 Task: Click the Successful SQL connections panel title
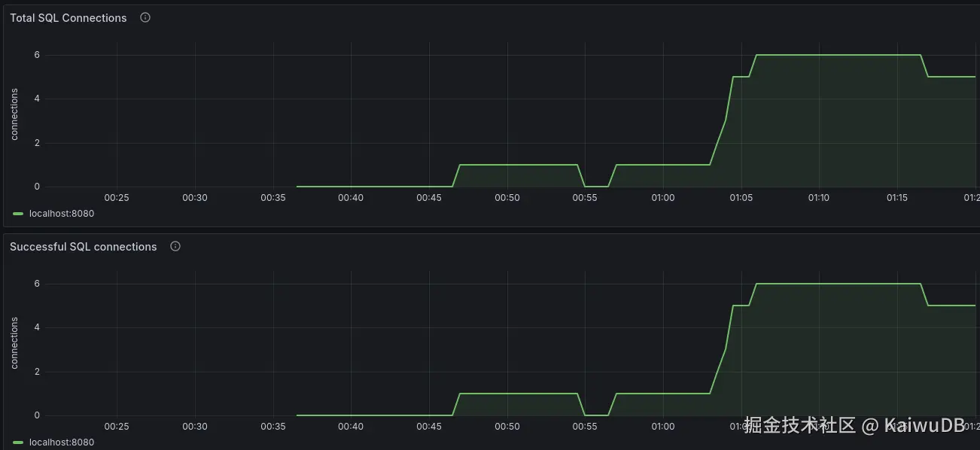coord(84,247)
